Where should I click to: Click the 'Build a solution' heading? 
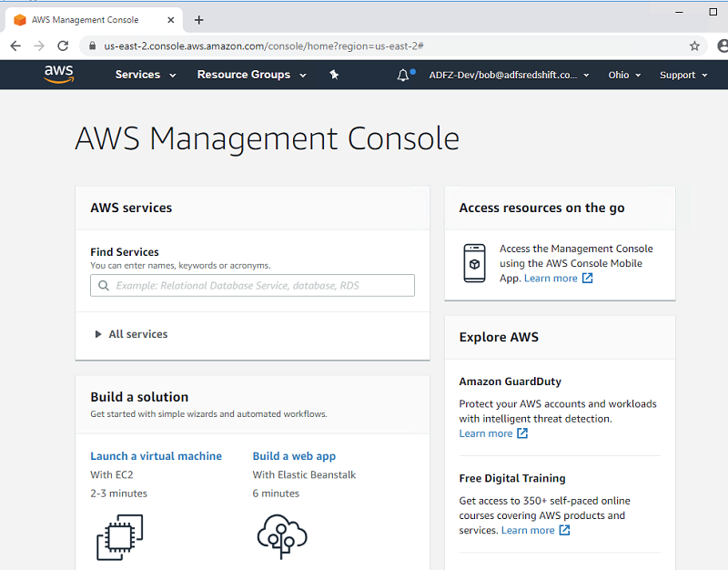pos(139,397)
